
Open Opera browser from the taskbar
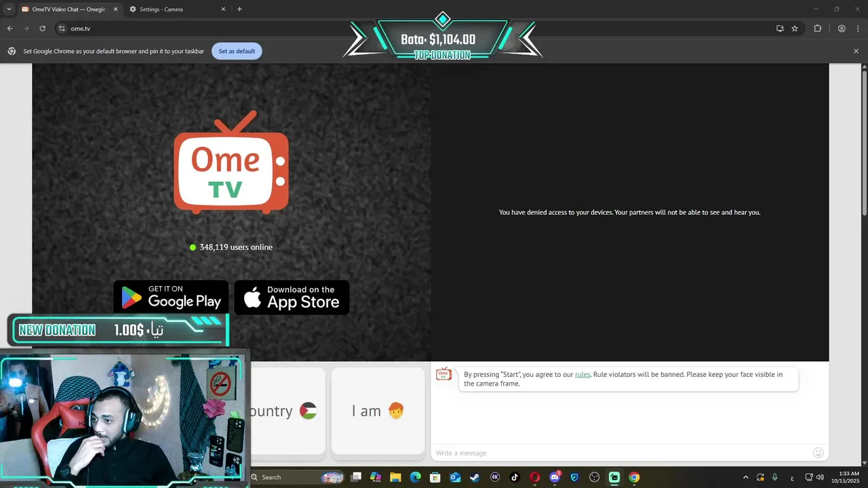[x=534, y=477]
